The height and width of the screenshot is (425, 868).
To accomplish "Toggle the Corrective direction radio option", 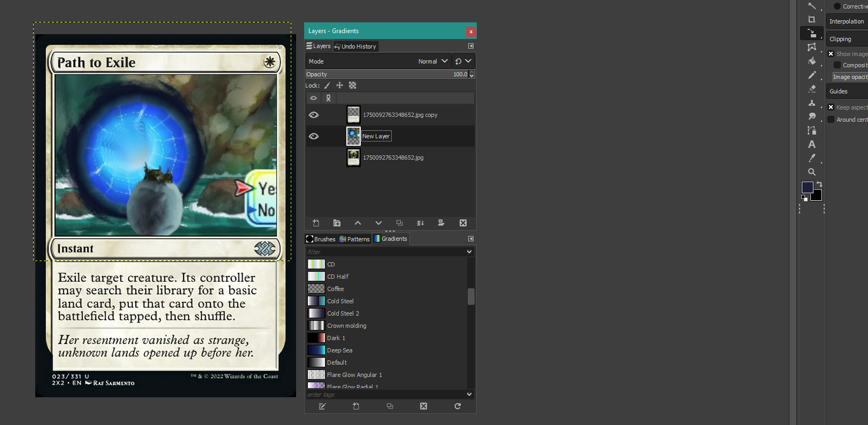I will click(x=837, y=6).
